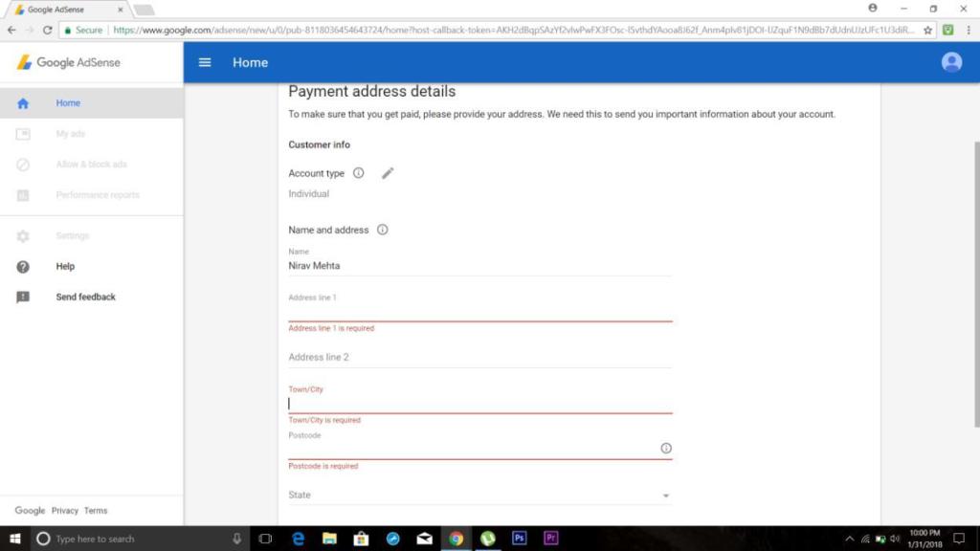This screenshot has width=980, height=551.
Task: Click the page's vertical scrollbar
Action: [x=975, y=287]
